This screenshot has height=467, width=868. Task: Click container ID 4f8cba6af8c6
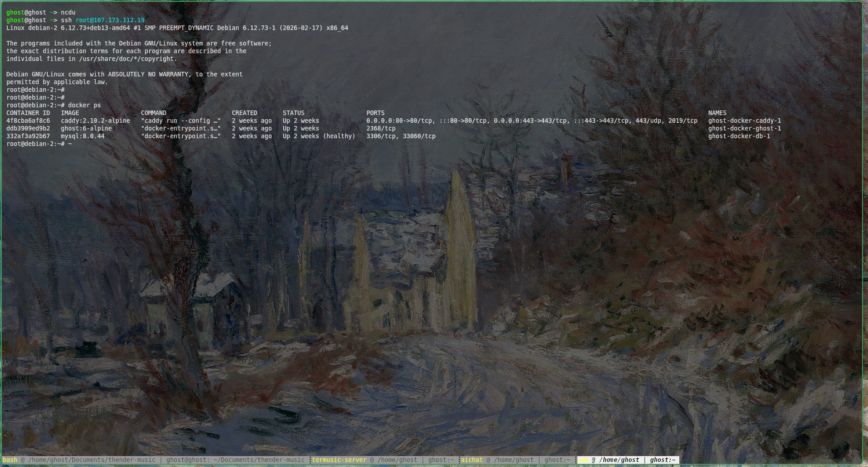pos(28,121)
